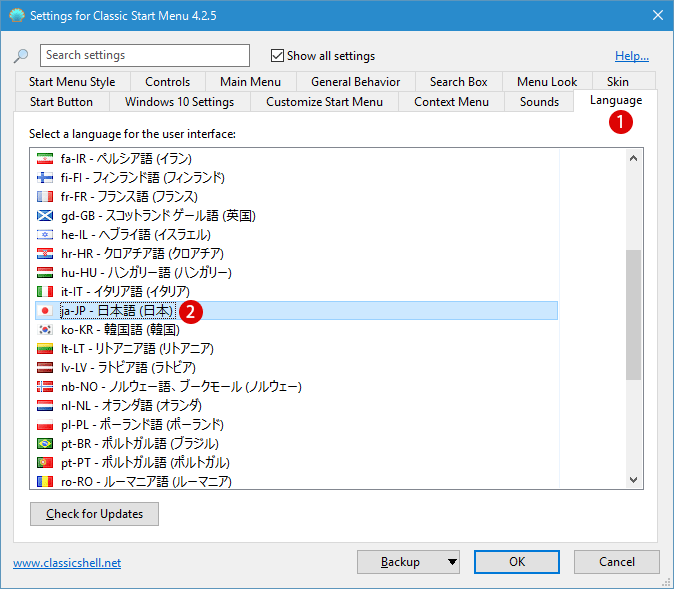The image size is (674, 589).
Task: Open the www.classicshell.net link
Action: pos(67,563)
